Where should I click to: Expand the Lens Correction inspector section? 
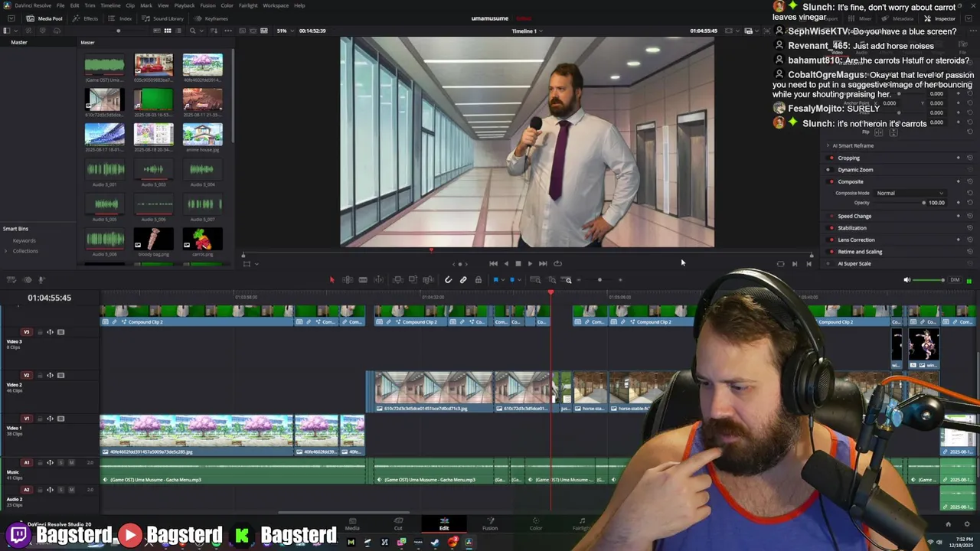pos(856,240)
